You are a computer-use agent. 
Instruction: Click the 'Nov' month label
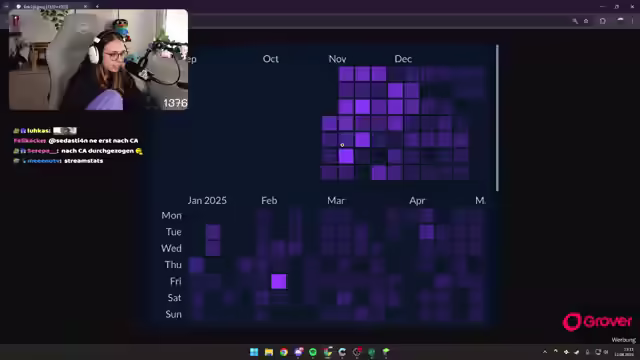point(337,59)
